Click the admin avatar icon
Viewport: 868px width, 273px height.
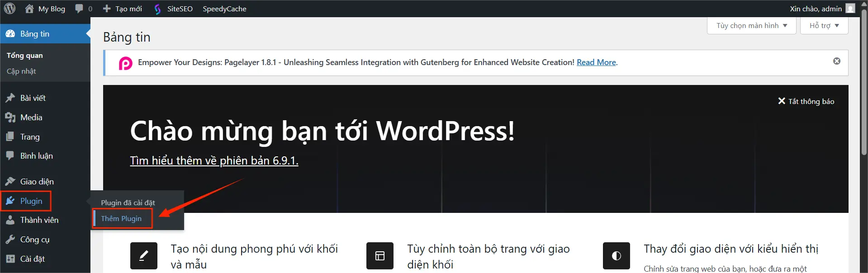[850, 9]
